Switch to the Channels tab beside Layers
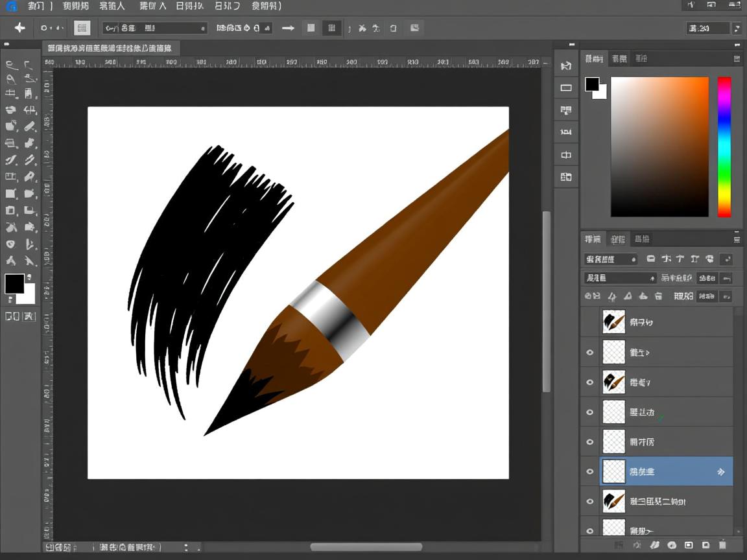This screenshot has width=747, height=560. coord(617,239)
